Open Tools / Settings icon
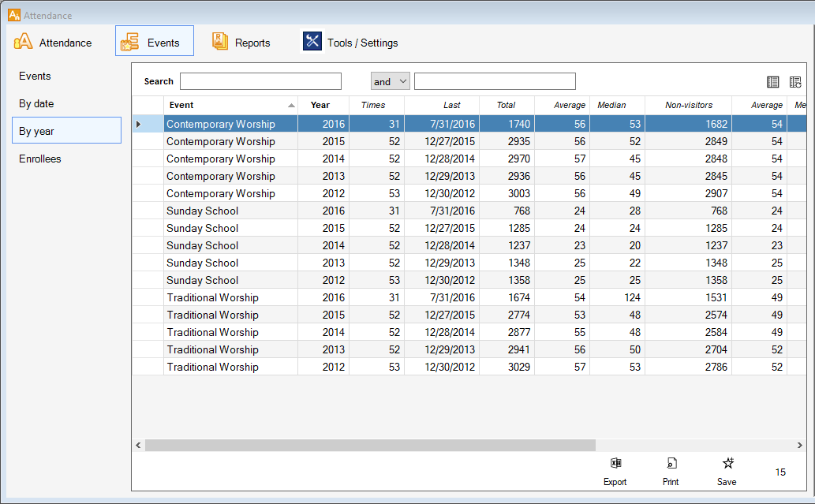Image resolution: width=815 pixels, height=504 pixels. pyautogui.click(x=312, y=42)
